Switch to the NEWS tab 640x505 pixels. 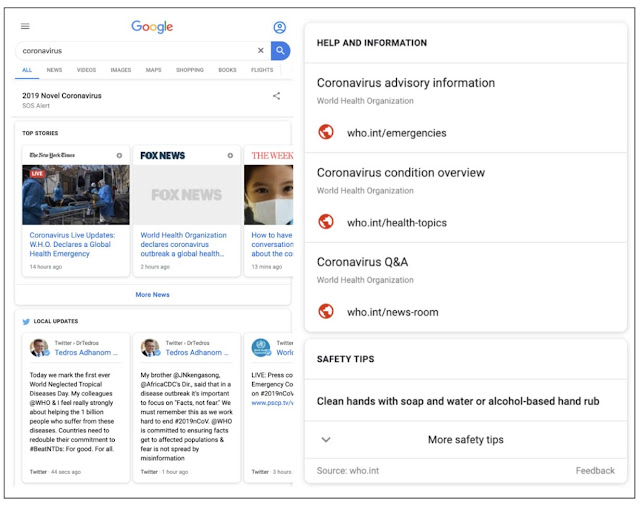click(54, 70)
